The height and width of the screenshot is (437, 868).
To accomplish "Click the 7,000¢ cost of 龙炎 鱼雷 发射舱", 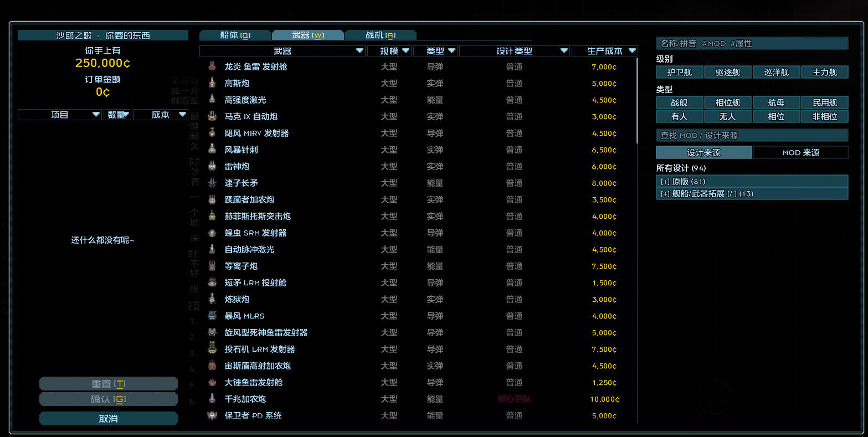I will (x=604, y=66).
